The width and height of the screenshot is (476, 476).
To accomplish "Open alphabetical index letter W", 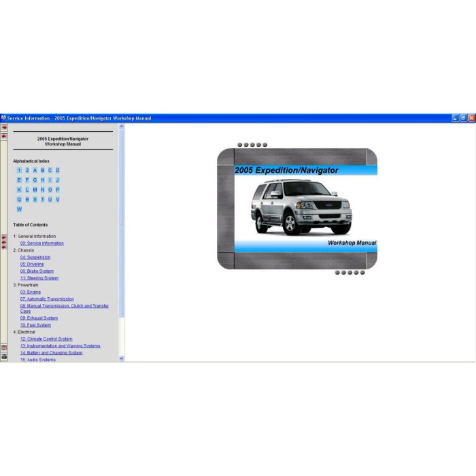I will (19, 209).
